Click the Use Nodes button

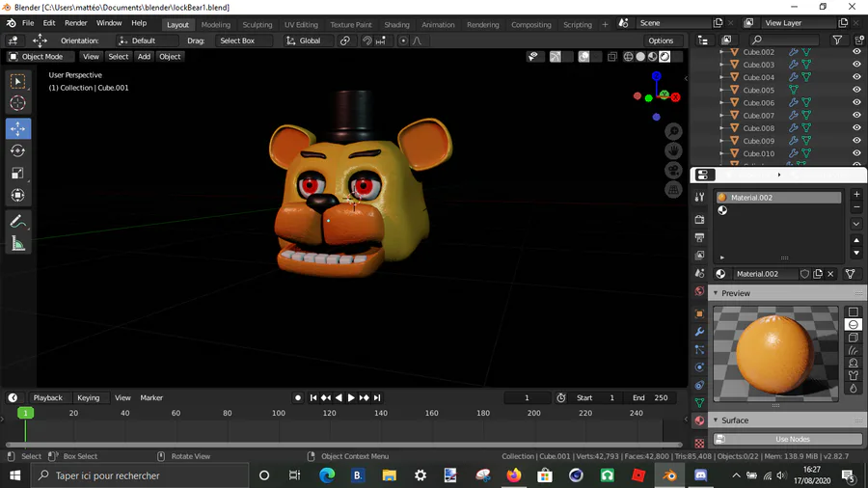(x=792, y=440)
